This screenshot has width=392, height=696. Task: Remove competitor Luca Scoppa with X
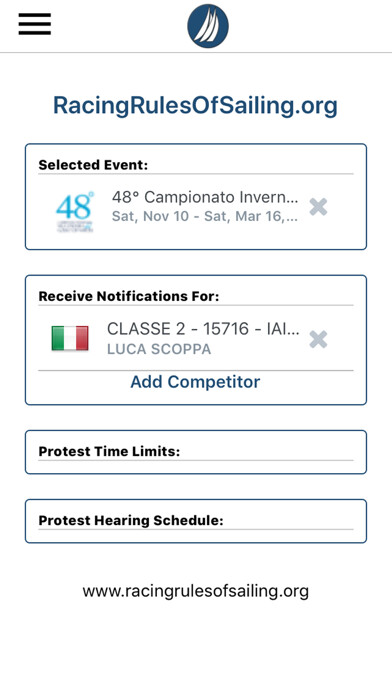click(318, 340)
